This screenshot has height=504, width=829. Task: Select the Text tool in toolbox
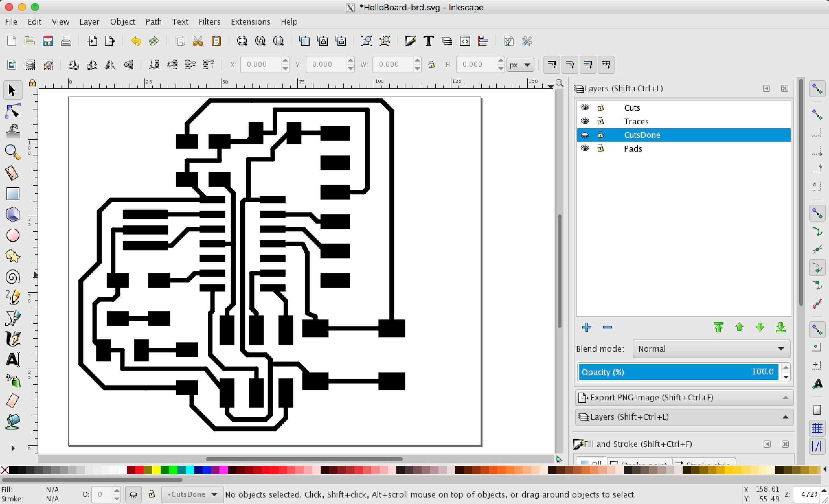(13, 360)
